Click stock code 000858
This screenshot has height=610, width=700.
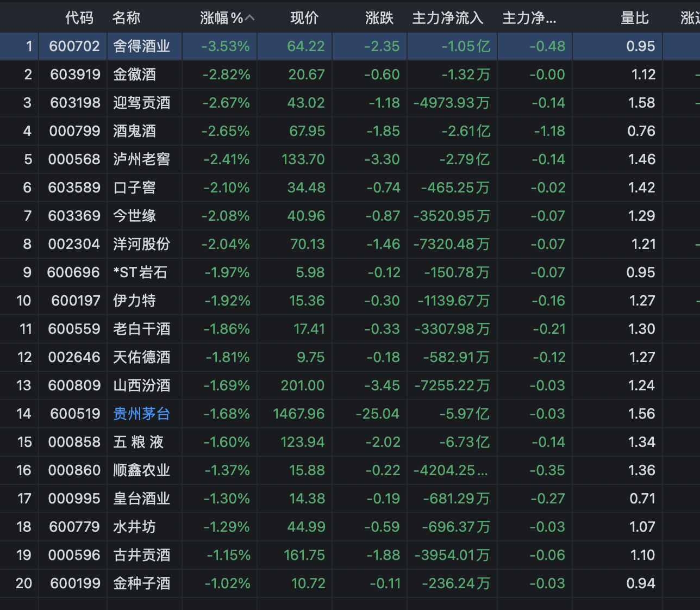click(74, 442)
